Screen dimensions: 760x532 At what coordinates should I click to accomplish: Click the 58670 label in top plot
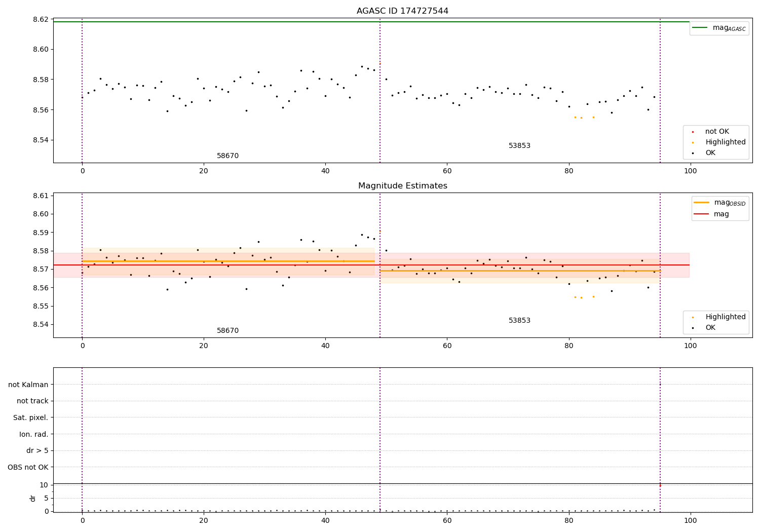pos(227,156)
